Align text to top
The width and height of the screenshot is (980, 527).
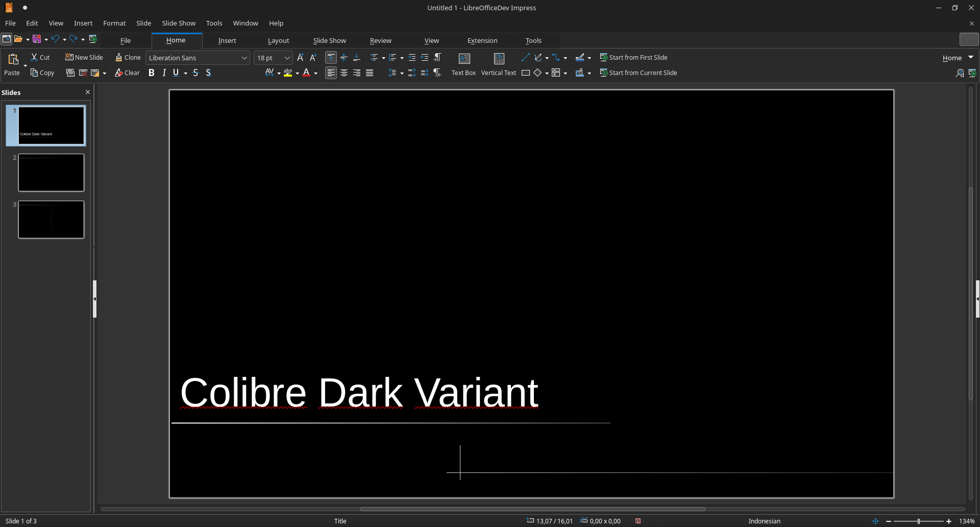[331, 58]
